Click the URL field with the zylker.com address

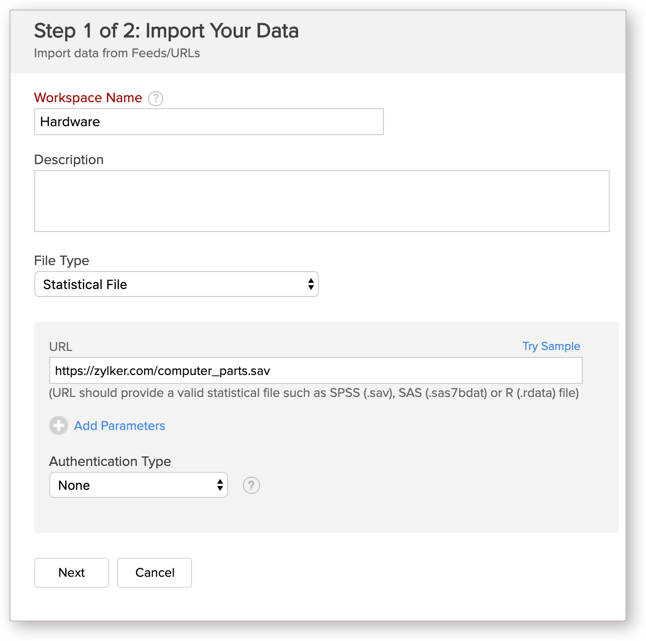[x=315, y=370]
